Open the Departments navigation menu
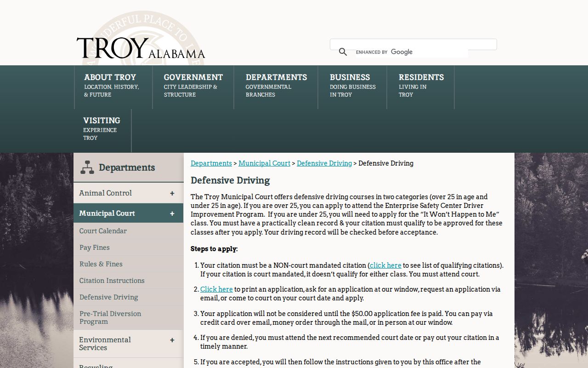Image resolution: width=588 pixels, height=368 pixels. [x=276, y=87]
